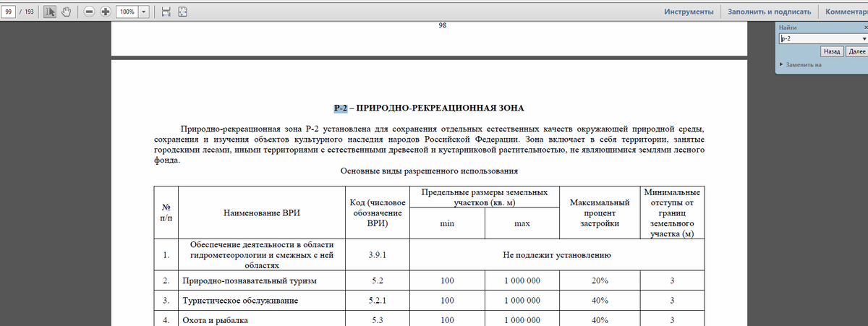Viewport: 868px width, 326px height.
Task: Click 40% in Туристическое обслуживание row
Action: tap(600, 300)
